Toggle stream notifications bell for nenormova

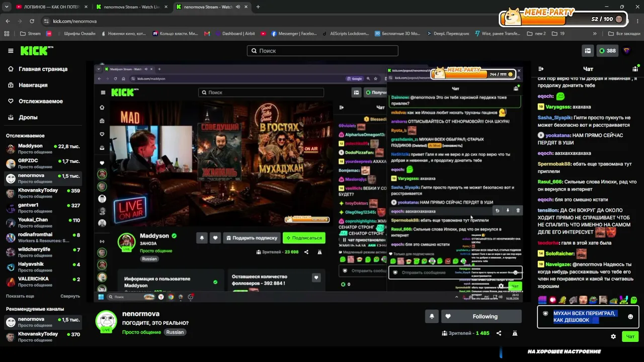[432, 316]
